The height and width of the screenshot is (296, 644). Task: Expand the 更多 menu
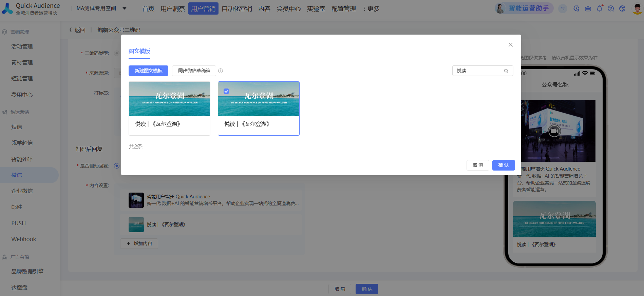click(x=371, y=8)
